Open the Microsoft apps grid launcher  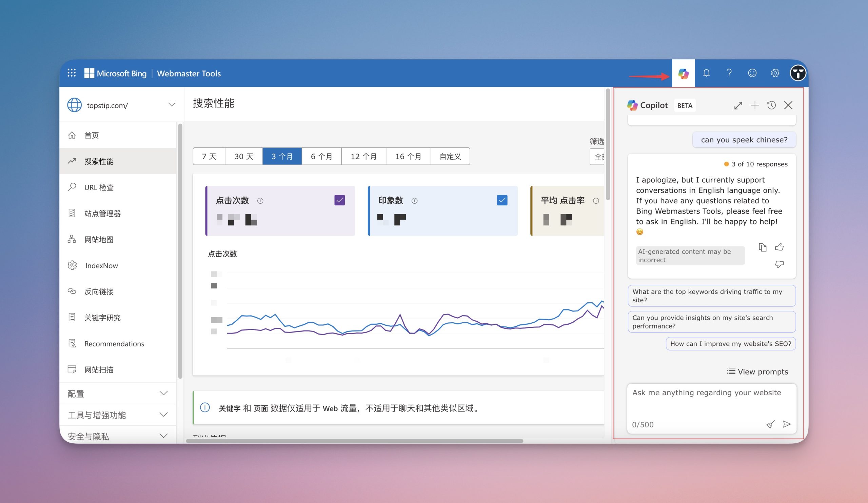pyautogui.click(x=71, y=73)
